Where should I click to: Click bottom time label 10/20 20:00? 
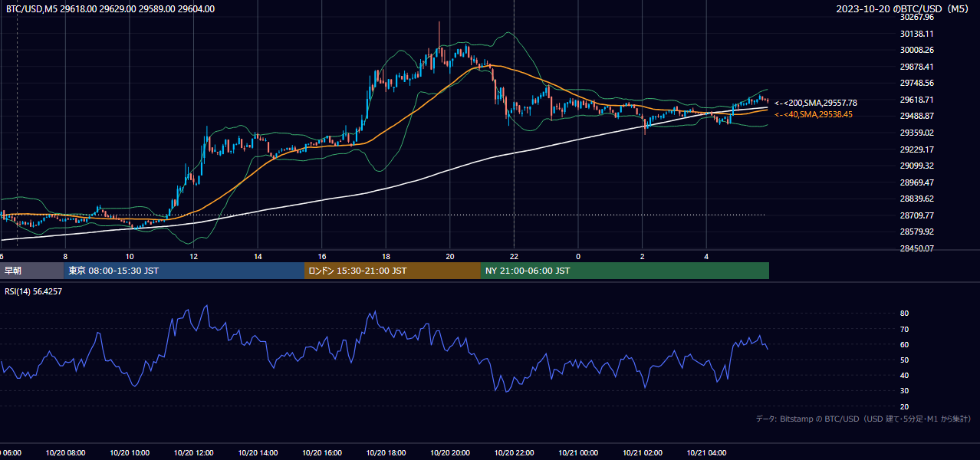pyautogui.click(x=449, y=453)
